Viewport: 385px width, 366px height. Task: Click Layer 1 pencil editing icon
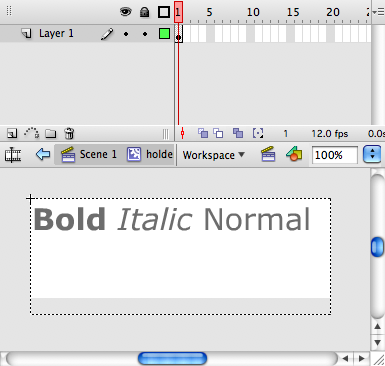[x=107, y=34]
